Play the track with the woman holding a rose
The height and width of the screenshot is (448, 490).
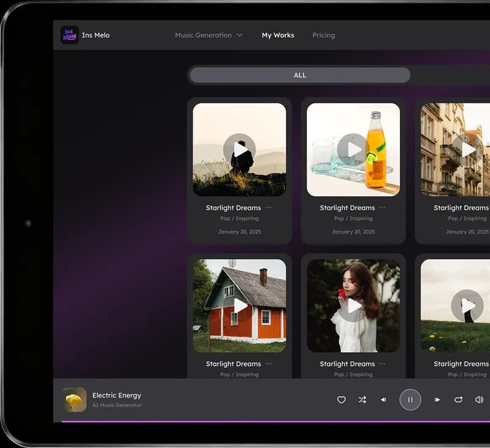coord(353,306)
